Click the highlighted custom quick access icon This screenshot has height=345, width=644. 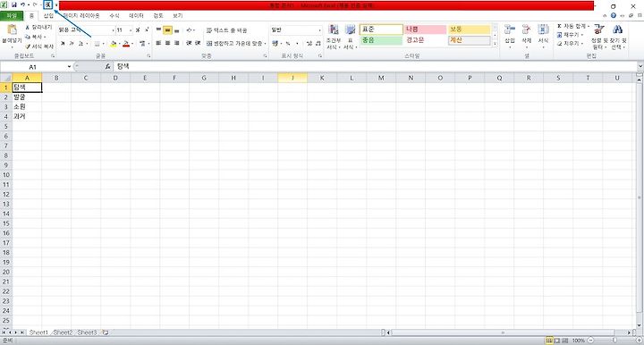[x=48, y=5]
